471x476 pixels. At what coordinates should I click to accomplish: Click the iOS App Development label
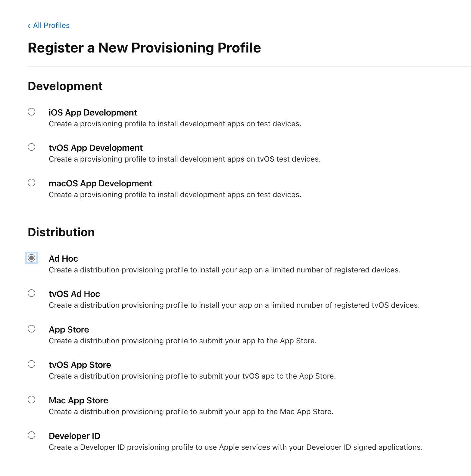click(93, 113)
